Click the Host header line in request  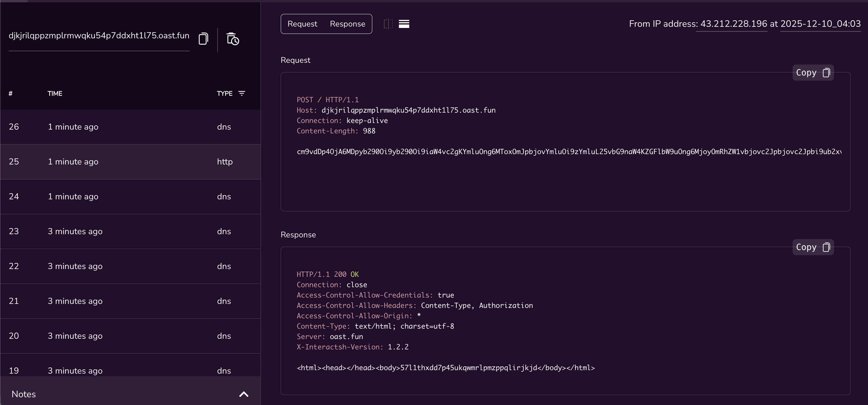[x=396, y=110]
